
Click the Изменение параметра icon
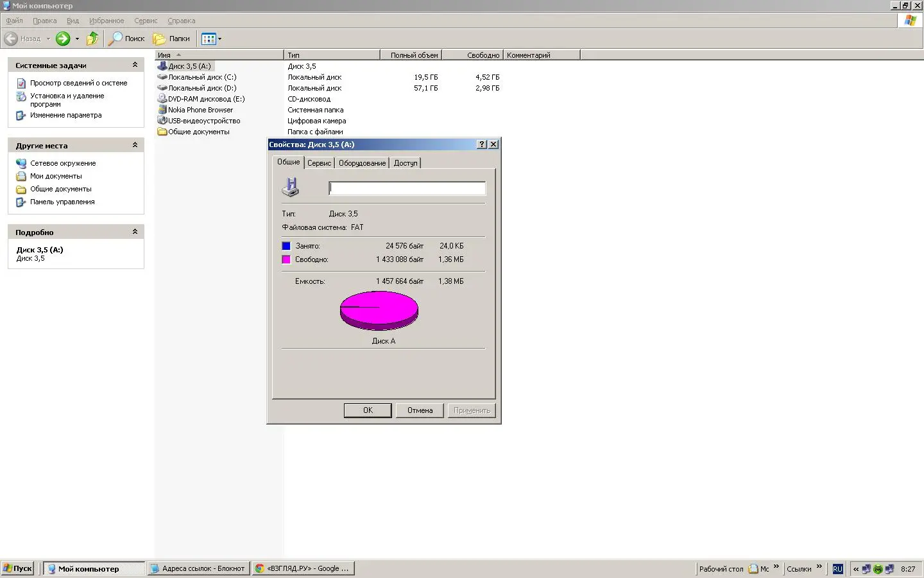[x=21, y=116]
